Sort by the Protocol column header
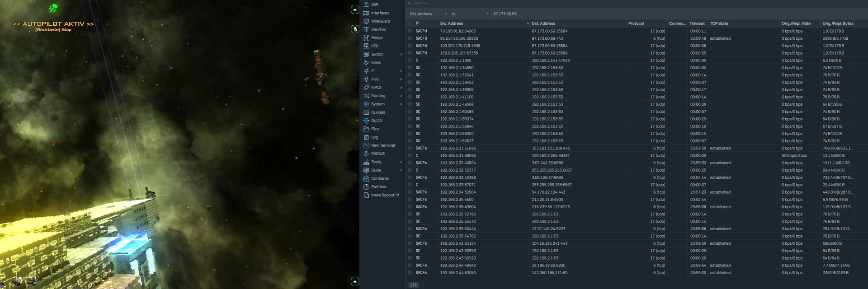 (x=636, y=23)
